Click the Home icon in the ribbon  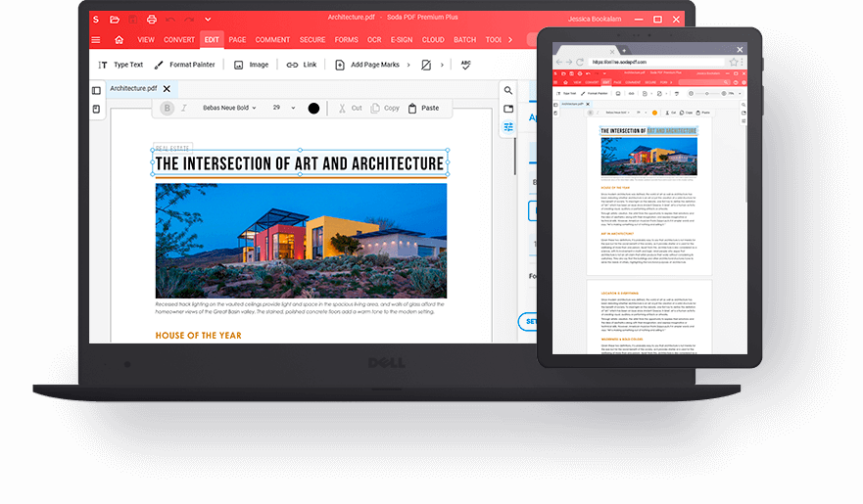coord(119,40)
